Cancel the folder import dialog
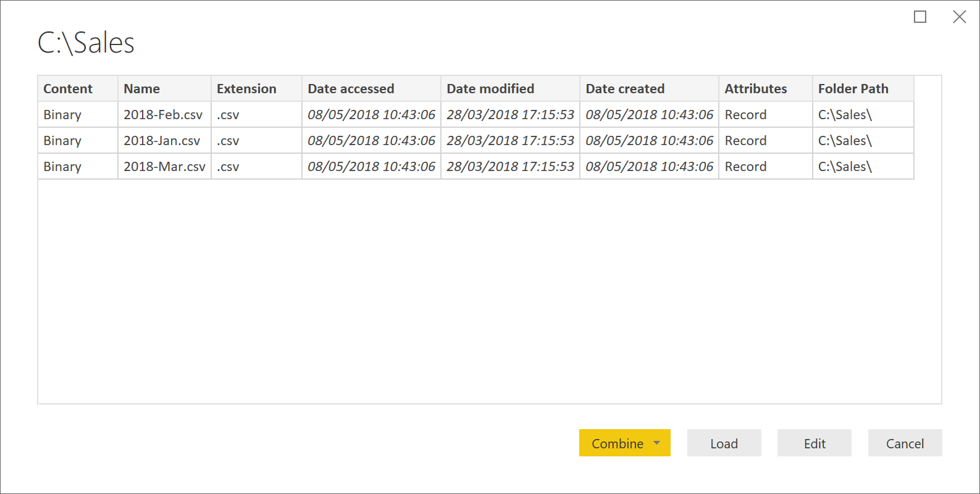The image size is (980, 494). pos(905,443)
